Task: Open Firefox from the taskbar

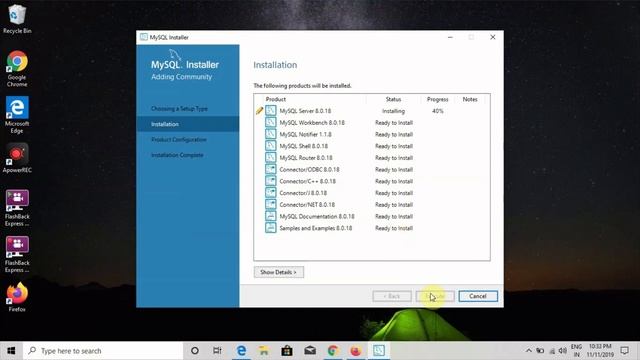Action: coord(356,351)
